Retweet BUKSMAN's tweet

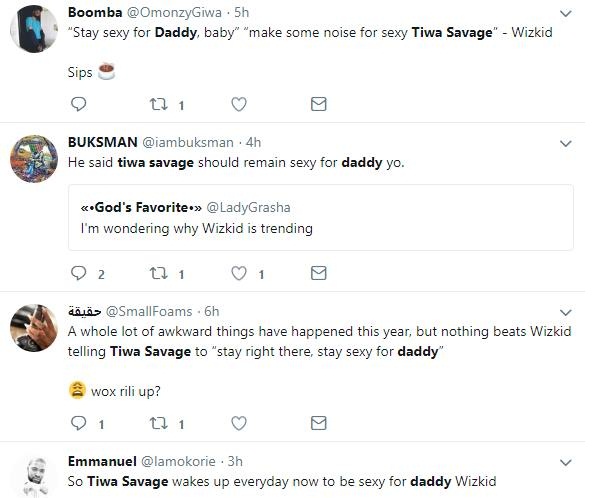(x=158, y=273)
